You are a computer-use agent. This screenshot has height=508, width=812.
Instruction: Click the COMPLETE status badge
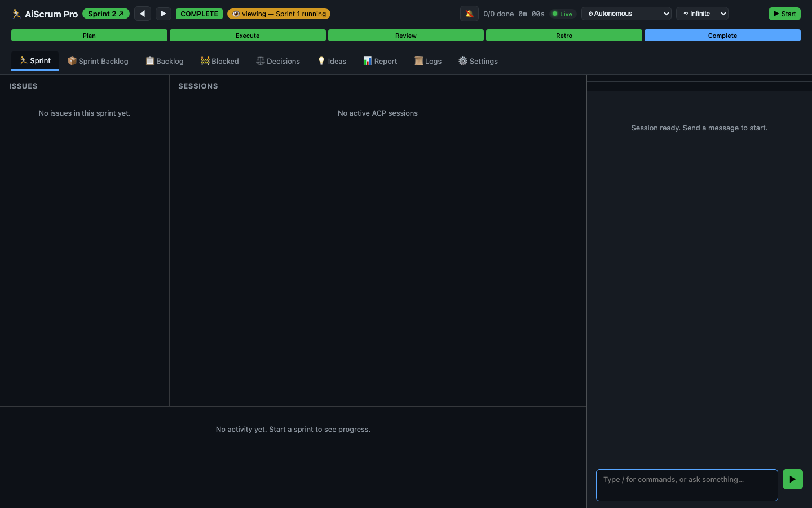pyautogui.click(x=199, y=14)
